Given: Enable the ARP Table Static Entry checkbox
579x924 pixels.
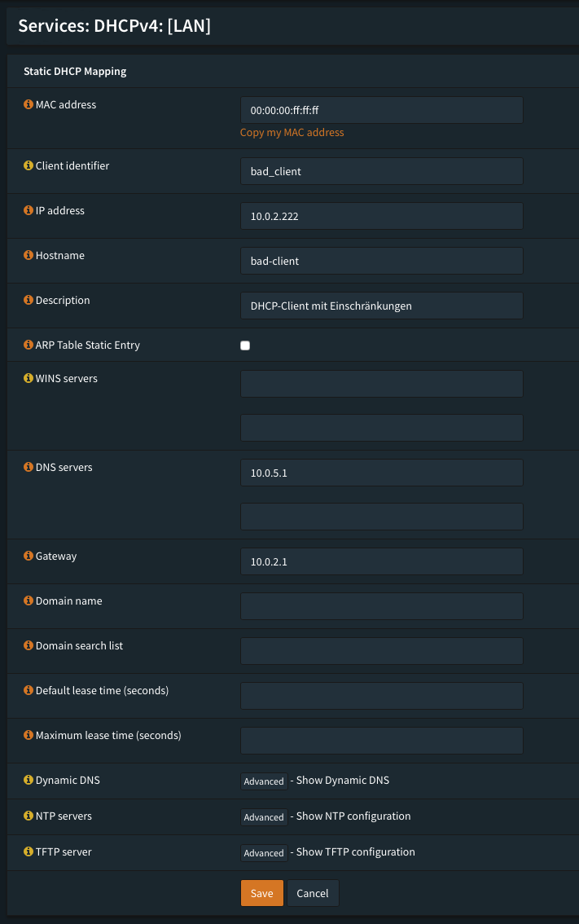Looking at the screenshot, I should pyautogui.click(x=245, y=345).
